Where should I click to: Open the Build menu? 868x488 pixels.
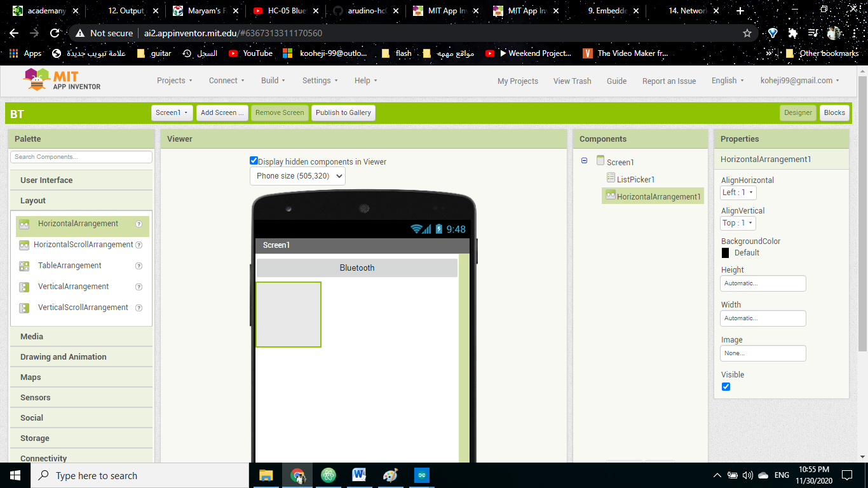(x=273, y=81)
